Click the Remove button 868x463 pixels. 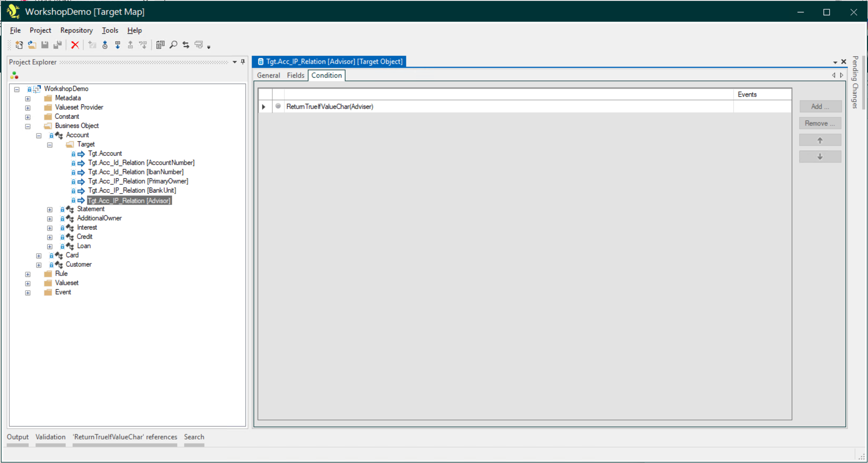[x=820, y=123]
